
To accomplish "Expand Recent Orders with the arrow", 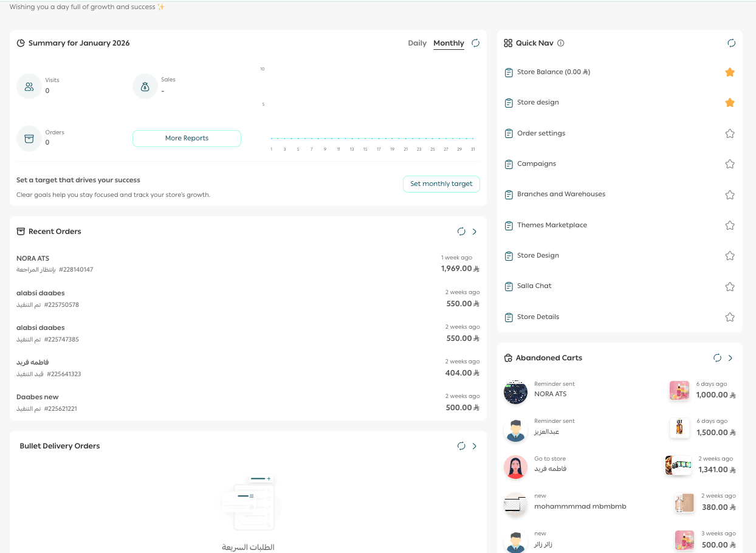I will [x=475, y=232].
